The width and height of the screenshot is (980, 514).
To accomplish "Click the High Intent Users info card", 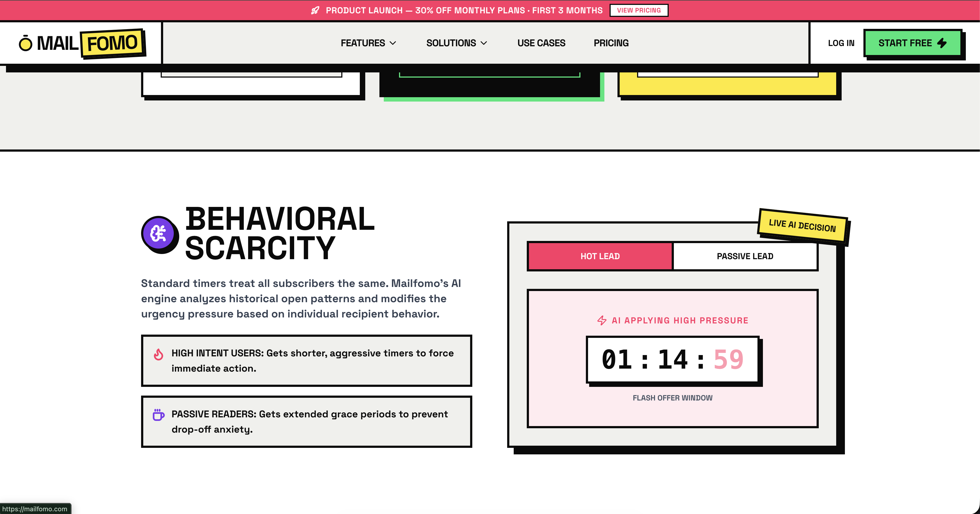I will coord(306,360).
